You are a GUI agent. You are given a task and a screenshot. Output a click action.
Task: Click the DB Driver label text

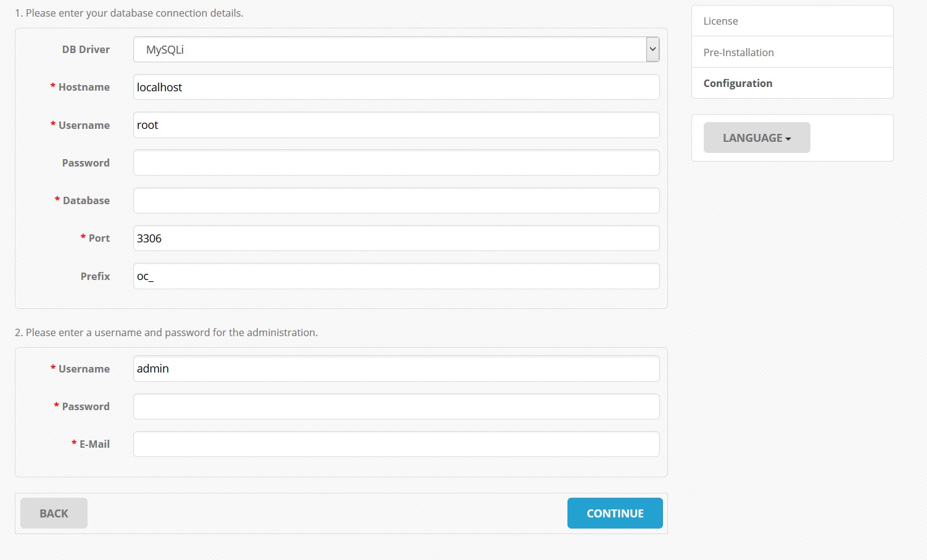pos(86,49)
